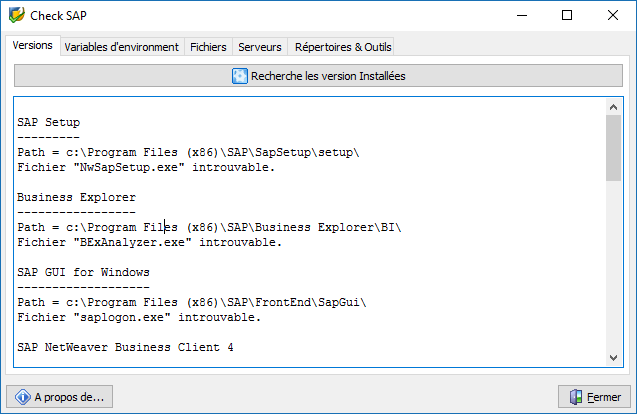Click the scrollbar up arrow
637x414 pixels.
tap(613, 107)
